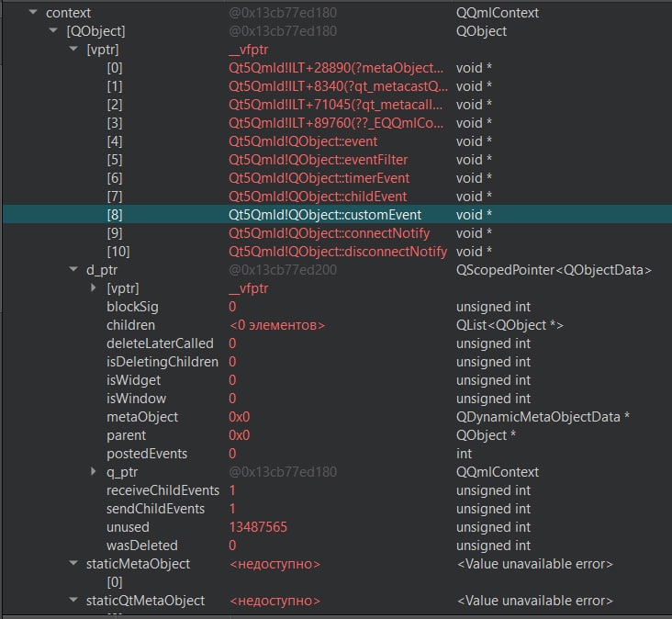672x619 pixels.
Task: Select the staticMetaObject label
Action: pyautogui.click(x=138, y=564)
